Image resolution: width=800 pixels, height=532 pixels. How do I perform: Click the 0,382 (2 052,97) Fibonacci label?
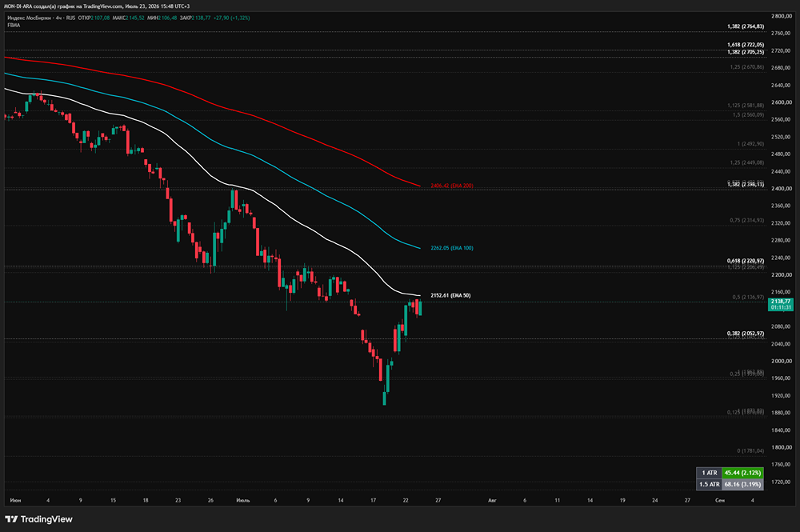746,333
